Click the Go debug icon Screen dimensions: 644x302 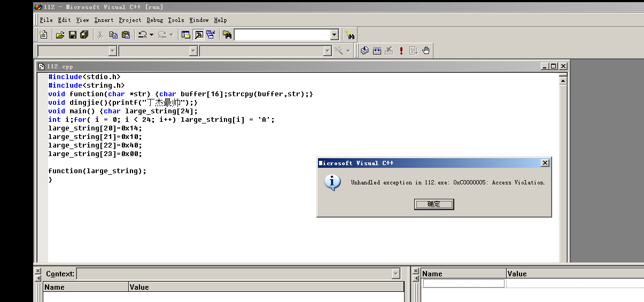[414, 50]
